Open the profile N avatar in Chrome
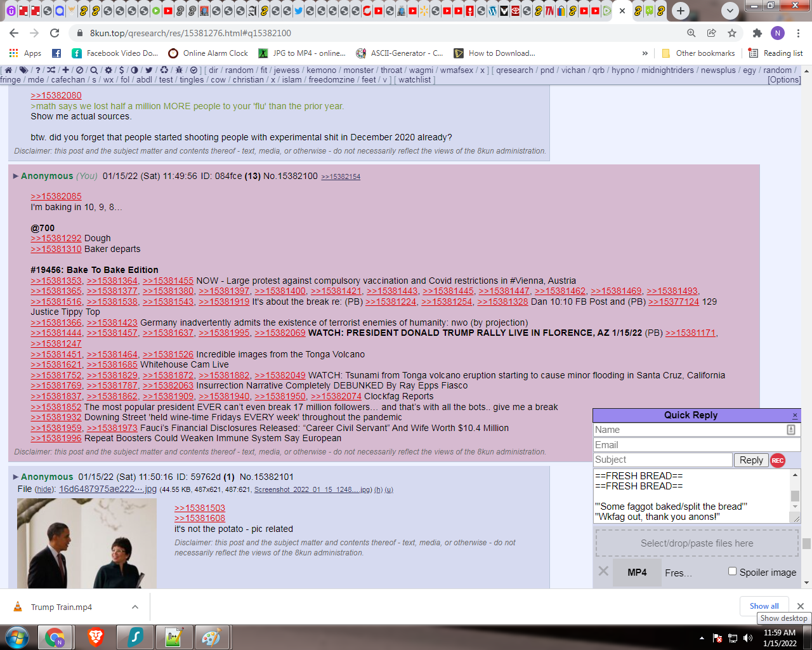The height and width of the screenshot is (650, 812). coord(778,33)
